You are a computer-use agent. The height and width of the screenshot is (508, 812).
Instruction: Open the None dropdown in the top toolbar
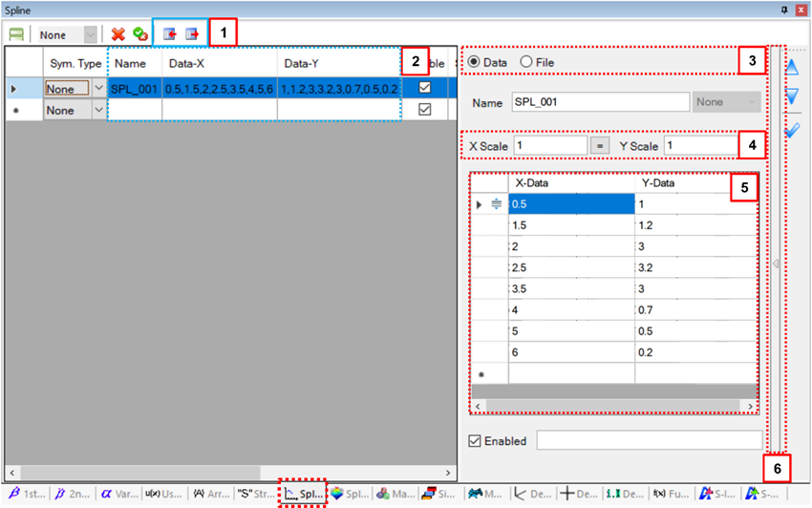[x=90, y=34]
